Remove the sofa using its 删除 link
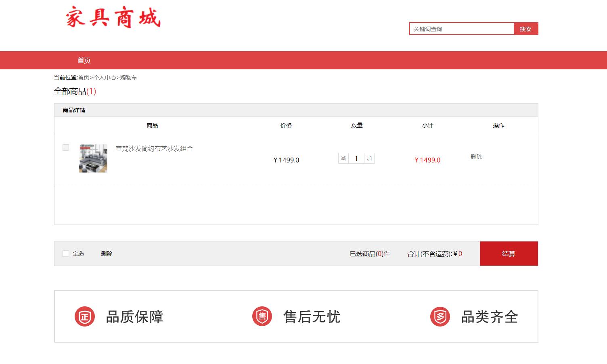The height and width of the screenshot is (364, 607). pyautogui.click(x=477, y=157)
